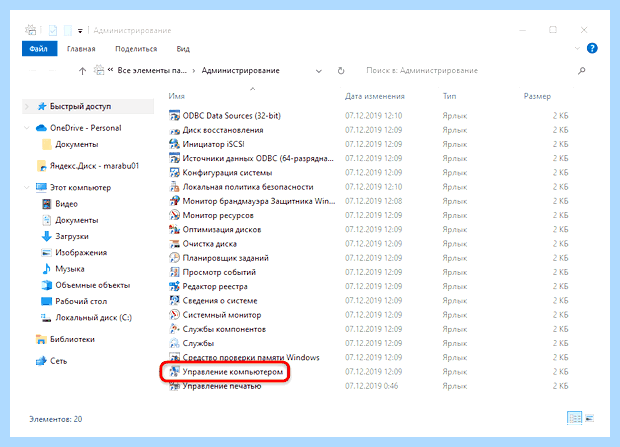
Task: Open the Главная ribbon tab
Action: coord(81,49)
